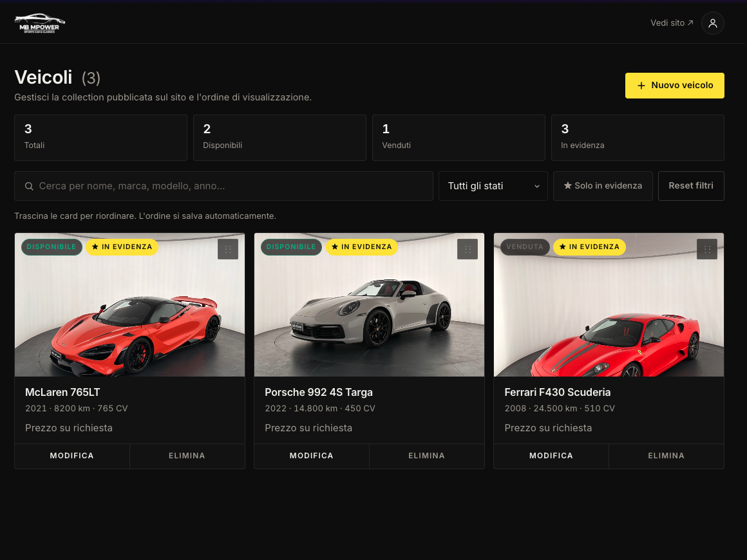Open the Tutti gli stati dropdown

pos(493,186)
